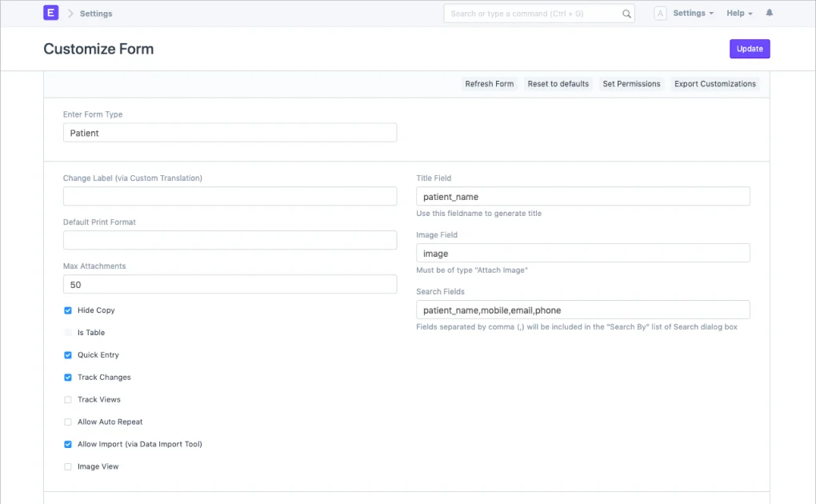Enable the Is Table option
816x504 pixels.
tap(67, 332)
